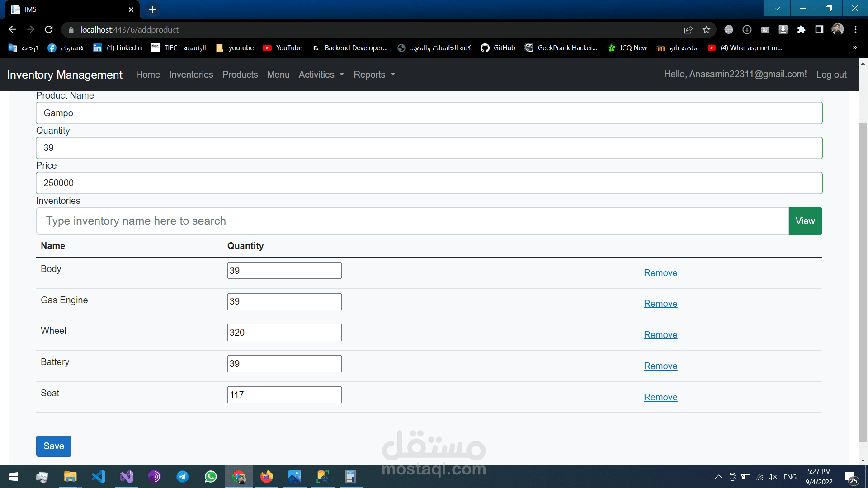This screenshot has height=488, width=868.
Task: Open the GitHub bookmark
Action: click(x=498, y=48)
